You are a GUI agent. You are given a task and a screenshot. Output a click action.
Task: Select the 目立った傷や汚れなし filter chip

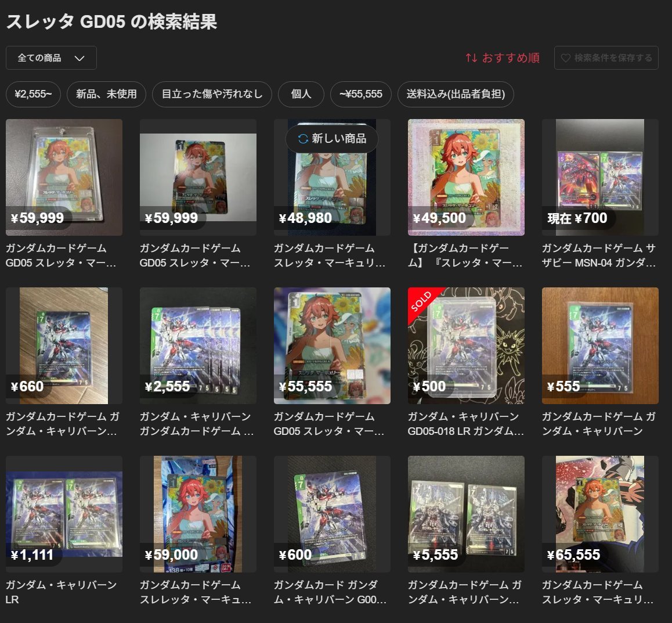coord(212,94)
